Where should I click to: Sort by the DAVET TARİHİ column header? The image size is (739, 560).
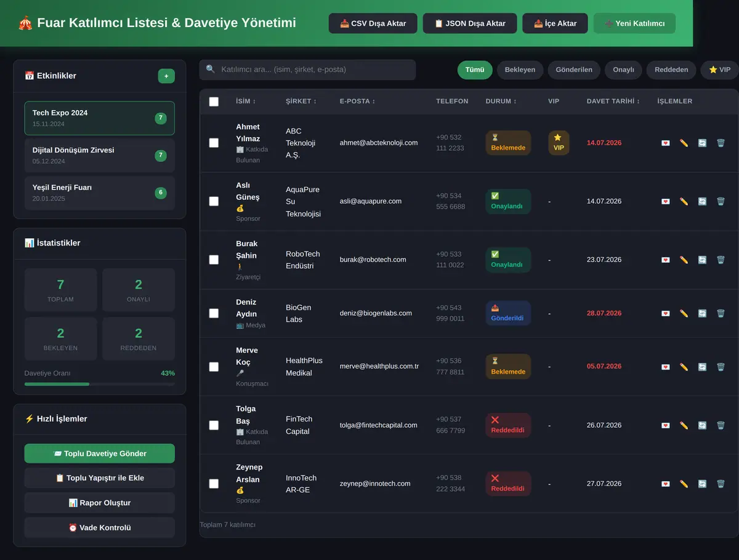613,101
